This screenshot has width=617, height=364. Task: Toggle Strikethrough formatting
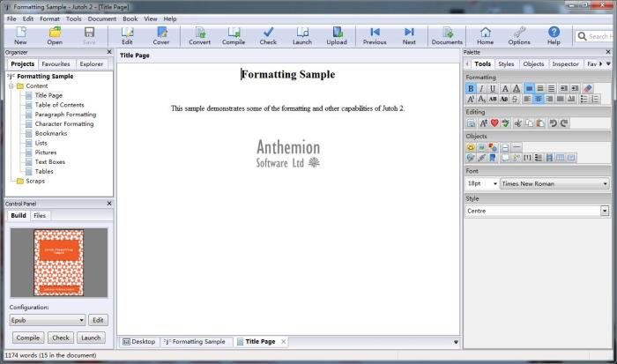(x=515, y=100)
